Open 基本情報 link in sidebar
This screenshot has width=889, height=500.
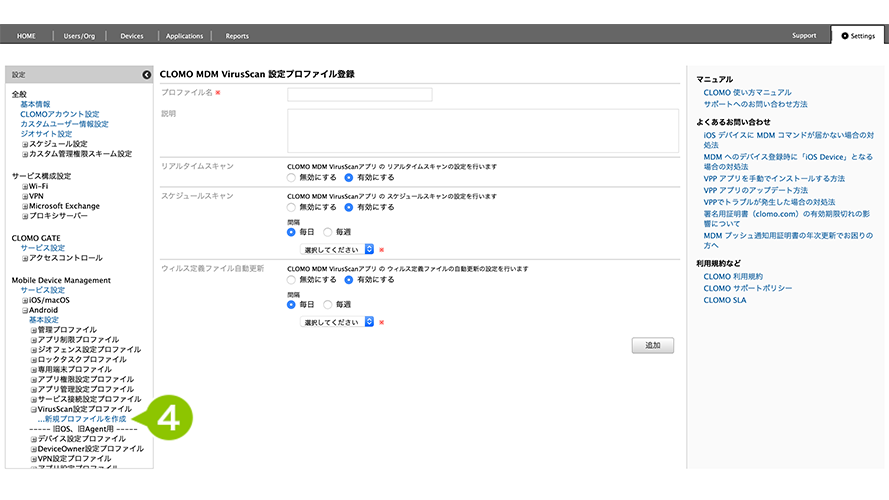pos(35,104)
